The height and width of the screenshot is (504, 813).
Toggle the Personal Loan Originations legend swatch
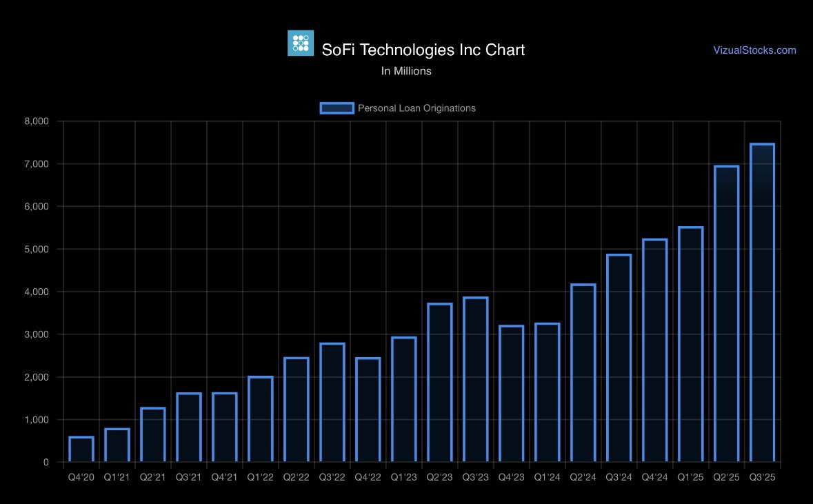point(337,108)
